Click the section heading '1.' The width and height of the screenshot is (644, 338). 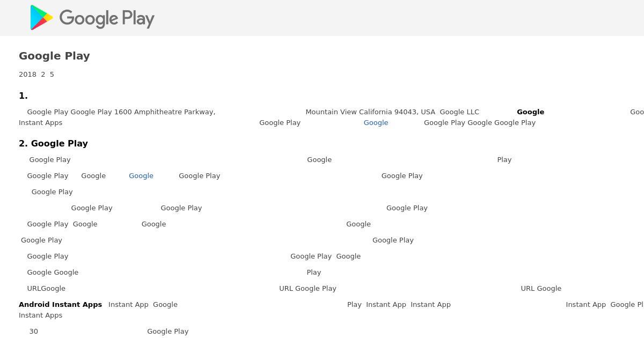[23, 95]
